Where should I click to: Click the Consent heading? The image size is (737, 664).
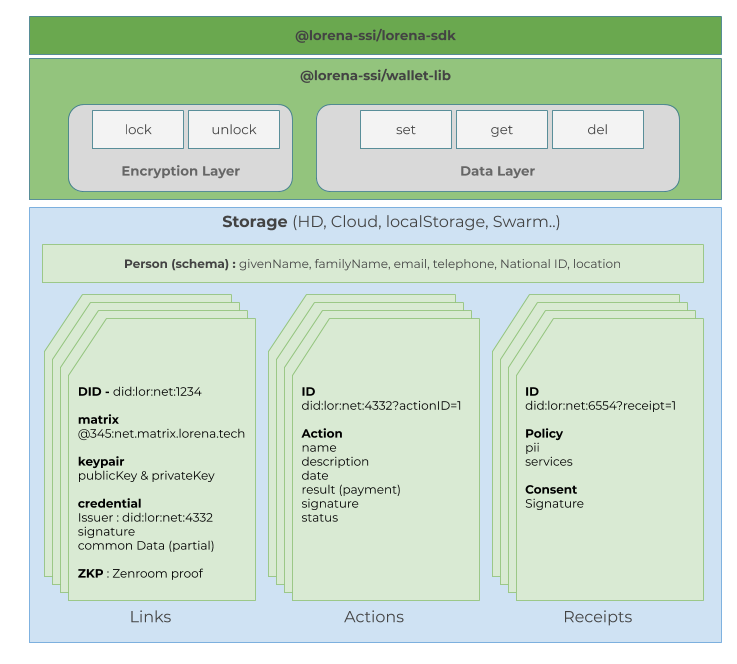tap(551, 490)
